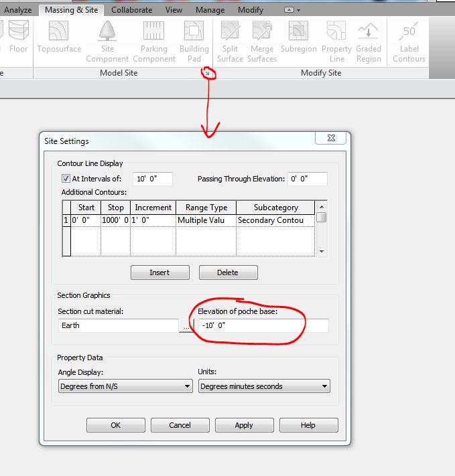Choose the Label Contours tool
The height and width of the screenshot is (476, 455).
point(409,42)
